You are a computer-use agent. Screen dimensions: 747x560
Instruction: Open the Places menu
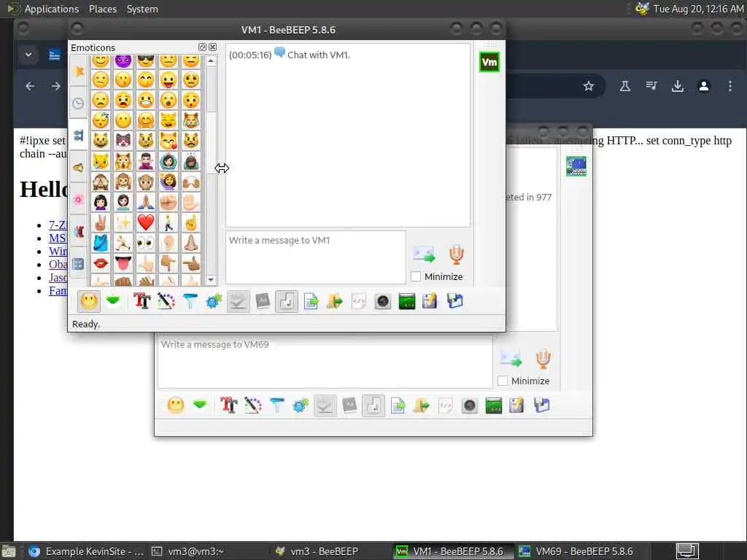[x=102, y=9]
